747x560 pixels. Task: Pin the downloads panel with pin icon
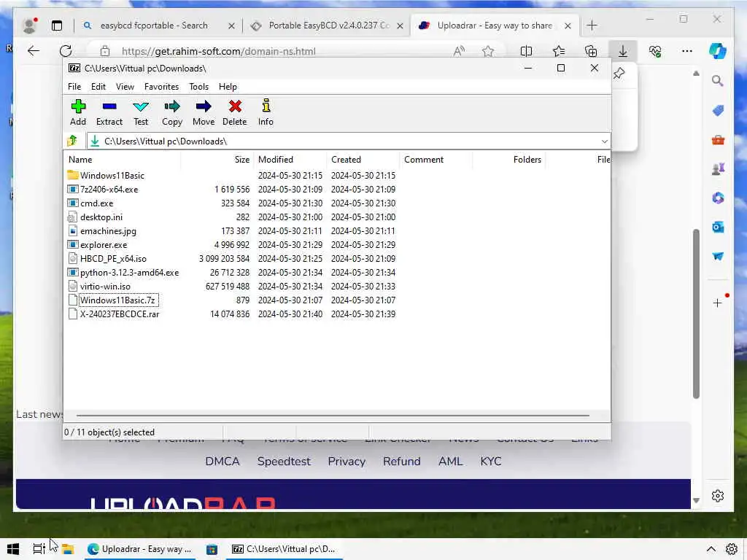(x=619, y=74)
